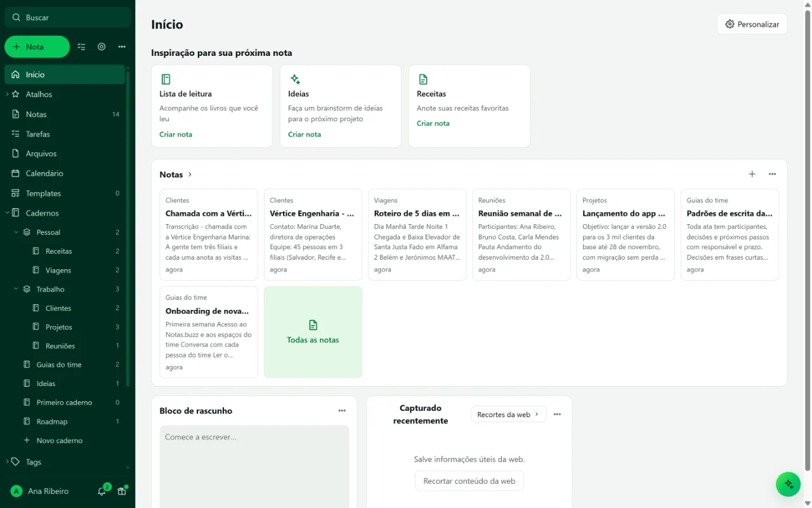Image resolution: width=812 pixels, height=508 pixels.
Task: Click into the Comece a escrever scratch pad
Action: (x=254, y=467)
